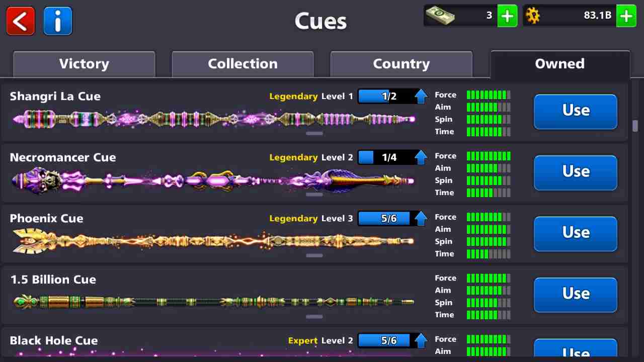Click the cash balance of 3
Screen dimensions: 644x362
pos(489,16)
